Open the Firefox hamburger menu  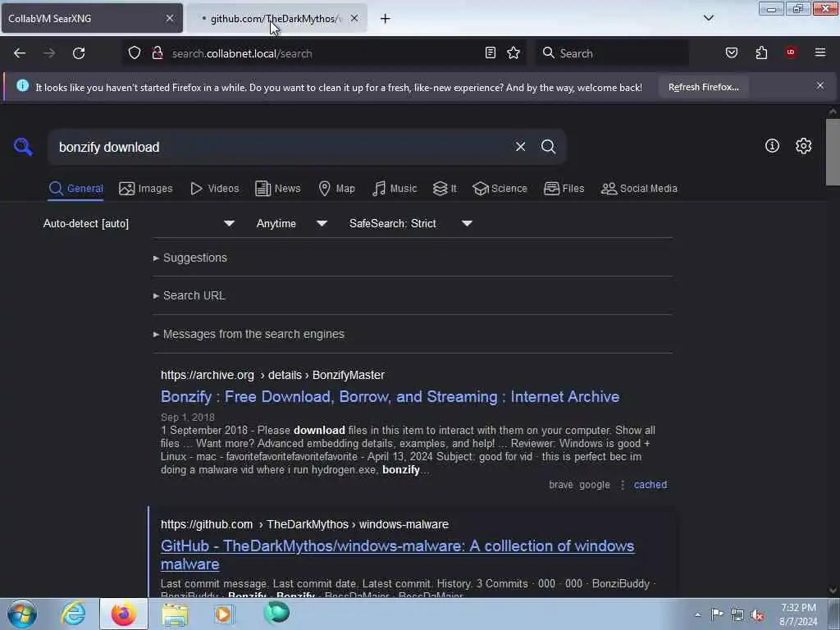coord(820,53)
